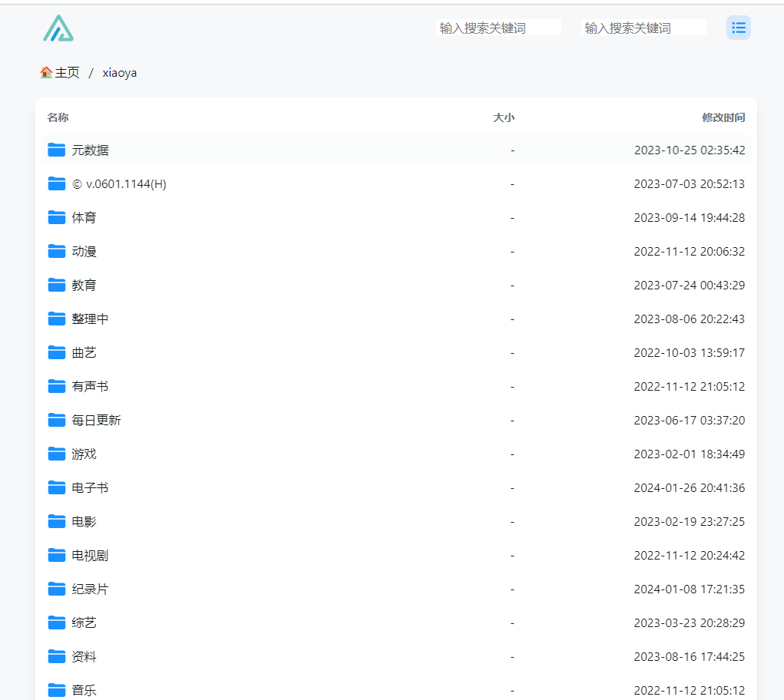Click date 2024-01-08 17:21:35
Viewport: 784px width, 700px height.
690,589
